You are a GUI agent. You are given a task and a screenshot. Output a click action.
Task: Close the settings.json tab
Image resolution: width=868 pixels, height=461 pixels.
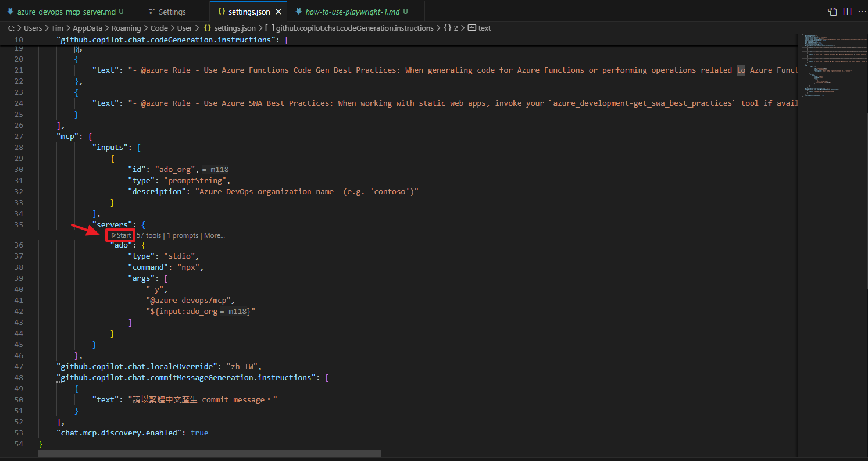click(x=278, y=12)
